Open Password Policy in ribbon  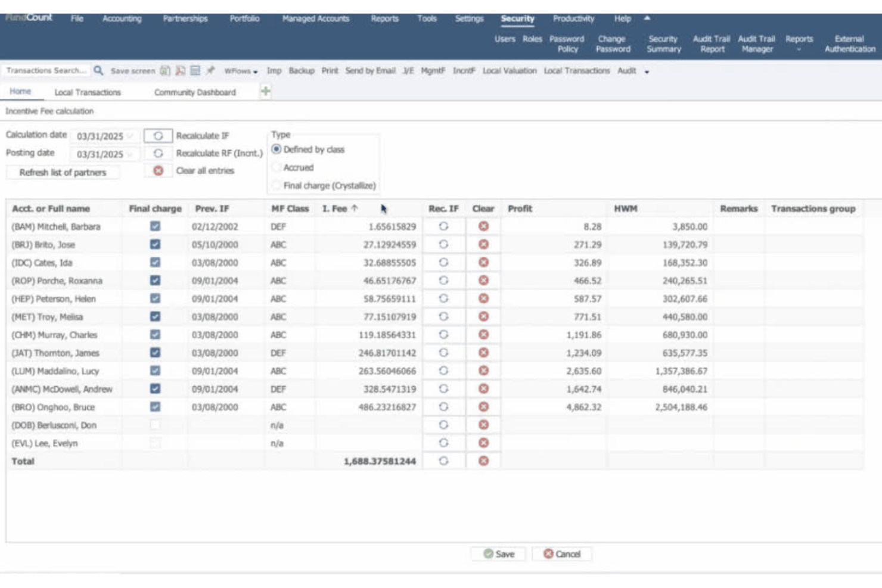point(567,43)
